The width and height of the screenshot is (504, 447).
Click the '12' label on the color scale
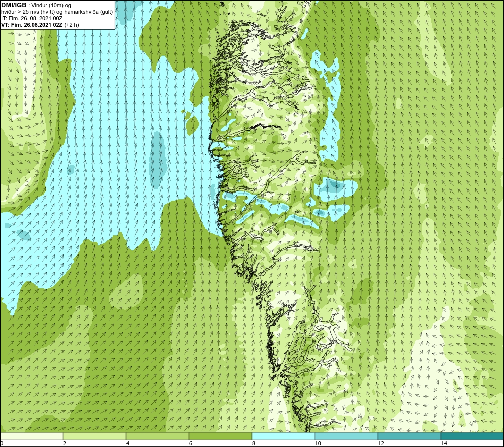(x=381, y=443)
